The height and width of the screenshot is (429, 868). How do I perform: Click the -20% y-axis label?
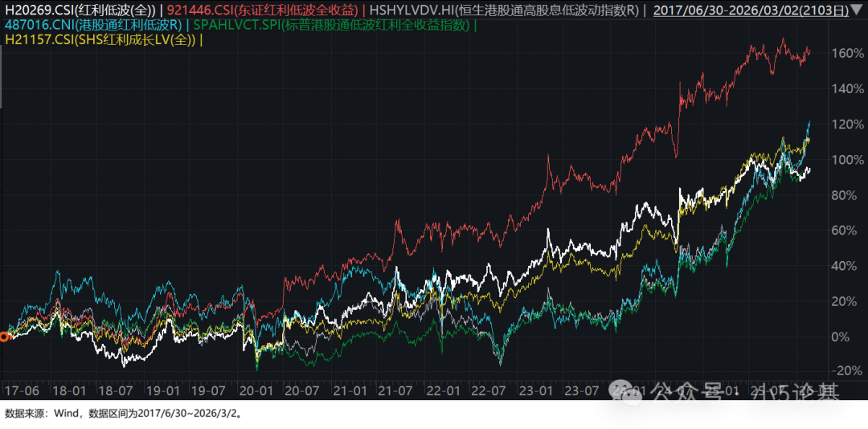[847, 371]
